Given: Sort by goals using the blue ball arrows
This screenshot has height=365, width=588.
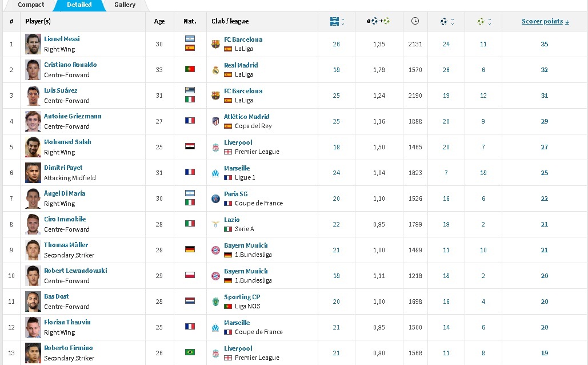Looking at the screenshot, I should point(453,22).
